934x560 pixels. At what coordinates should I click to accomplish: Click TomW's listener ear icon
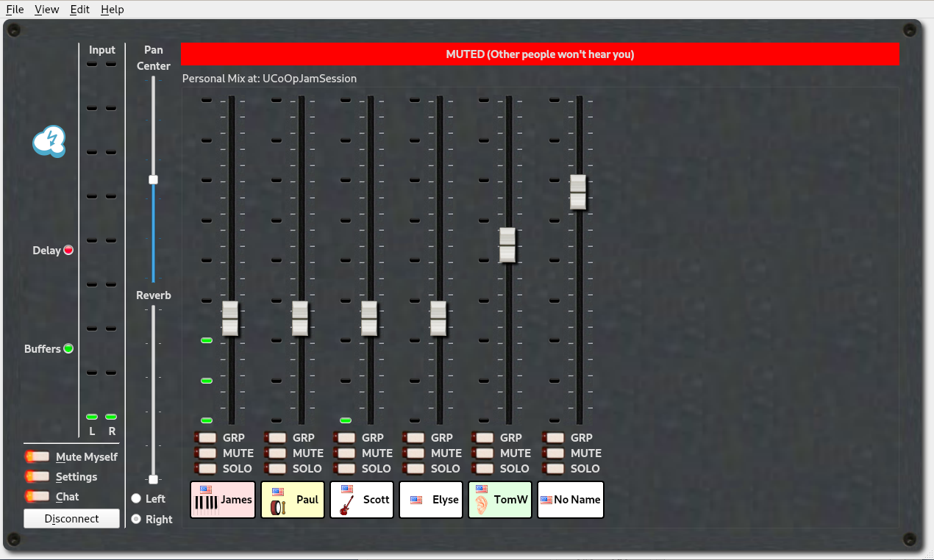pos(482,504)
